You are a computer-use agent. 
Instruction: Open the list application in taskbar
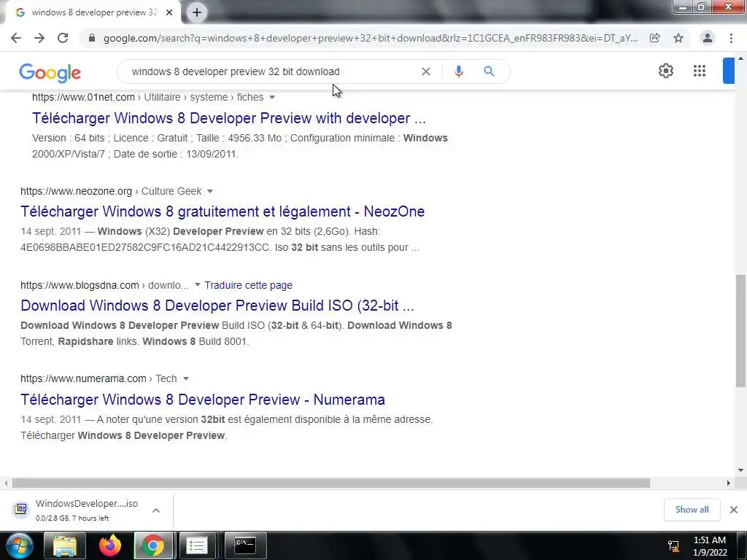(x=197, y=545)
